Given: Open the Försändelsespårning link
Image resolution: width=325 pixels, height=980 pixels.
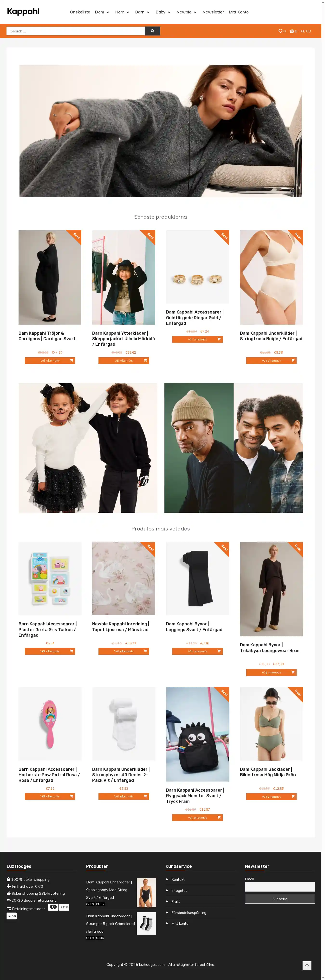Looking at the screenshot, I should [188, 912].
